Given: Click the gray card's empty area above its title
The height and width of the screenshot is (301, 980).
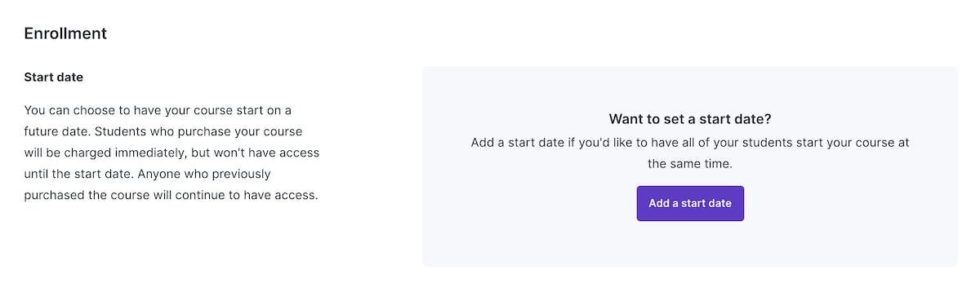Looking at the screenshot, I should coord(690,88).
